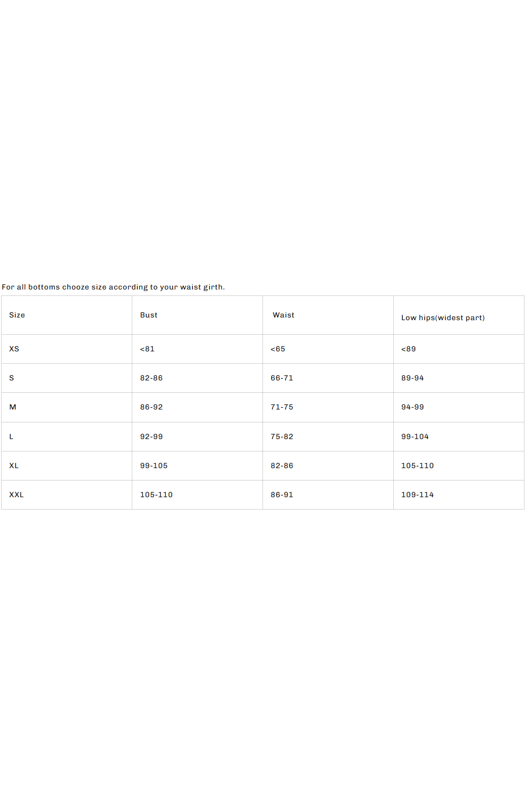Select the XS size row label
Screen dimensions: 532x798
click(14, 349)
